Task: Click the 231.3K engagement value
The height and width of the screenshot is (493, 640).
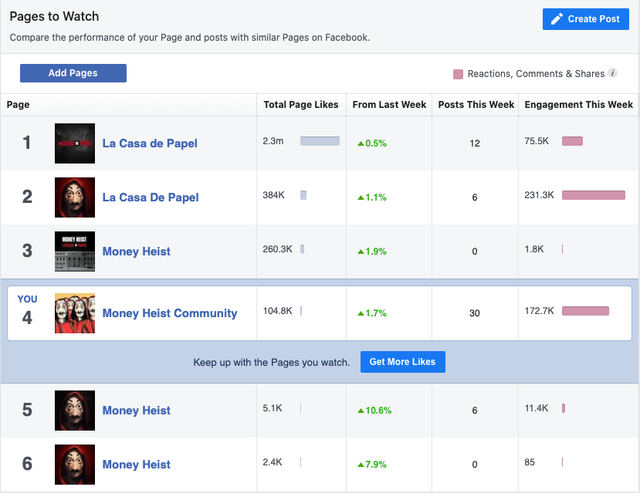Action: click(539, 195)
